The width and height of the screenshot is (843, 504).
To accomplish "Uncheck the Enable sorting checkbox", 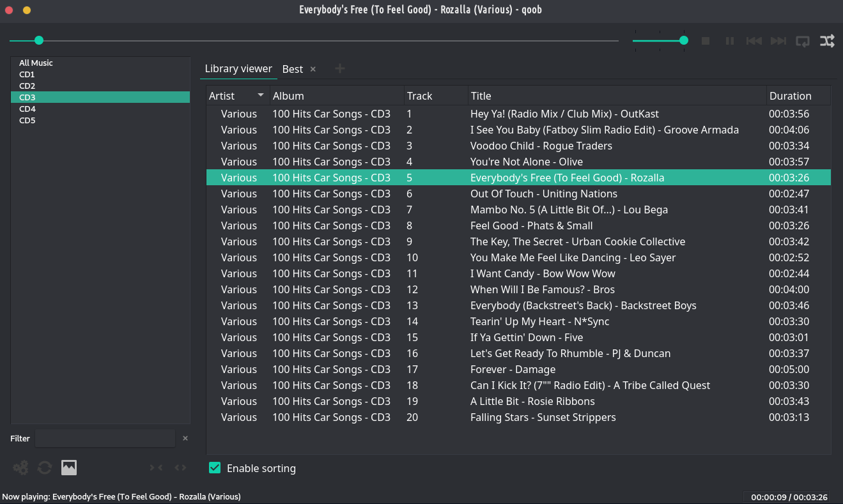I will (x=215, y=468).
